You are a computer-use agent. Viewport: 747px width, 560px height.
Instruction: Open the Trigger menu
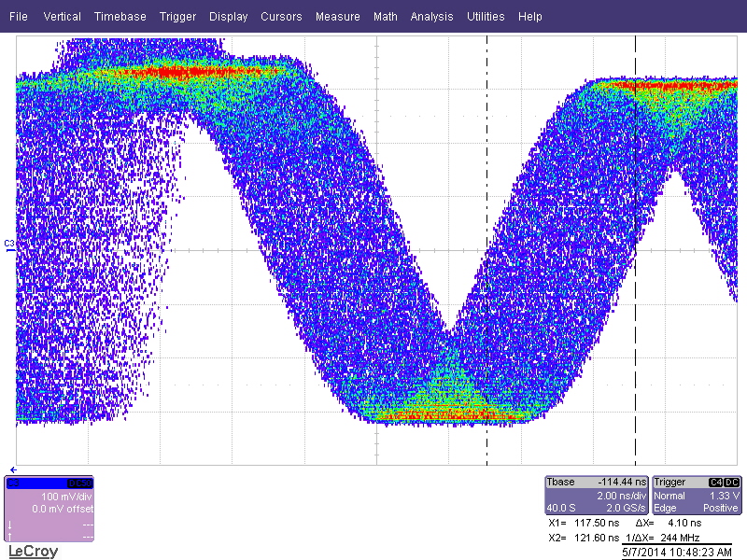177,17
